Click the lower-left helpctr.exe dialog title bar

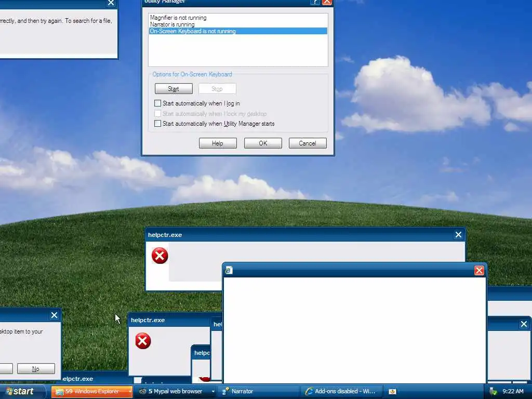pyautogui.click(x=170, y=320)
